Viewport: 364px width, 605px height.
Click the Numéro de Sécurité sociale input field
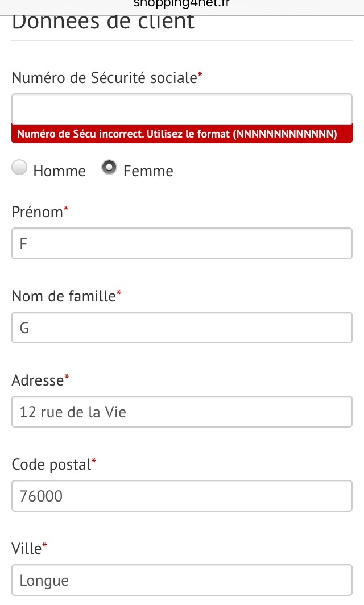182,109
